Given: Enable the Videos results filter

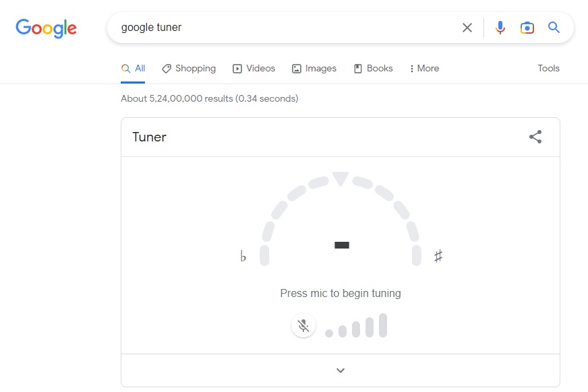Looking at the screenshot, I should pyautogui.click(x=254, y=68).
